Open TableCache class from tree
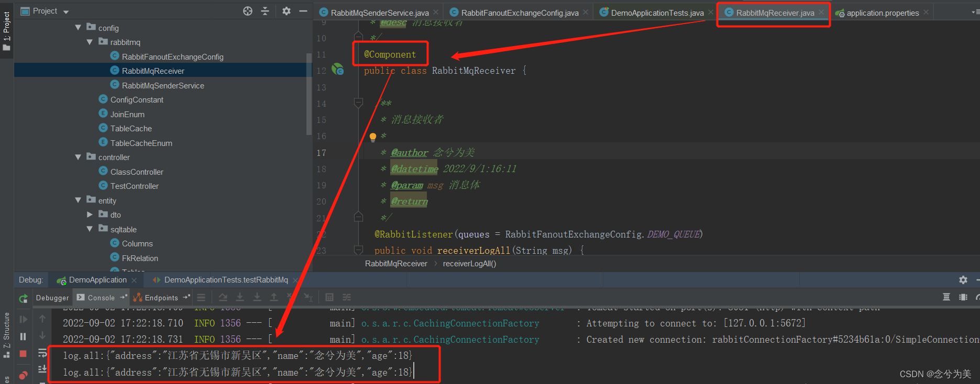The height and width of the screenshot is (384, 980). click(131, 128)
